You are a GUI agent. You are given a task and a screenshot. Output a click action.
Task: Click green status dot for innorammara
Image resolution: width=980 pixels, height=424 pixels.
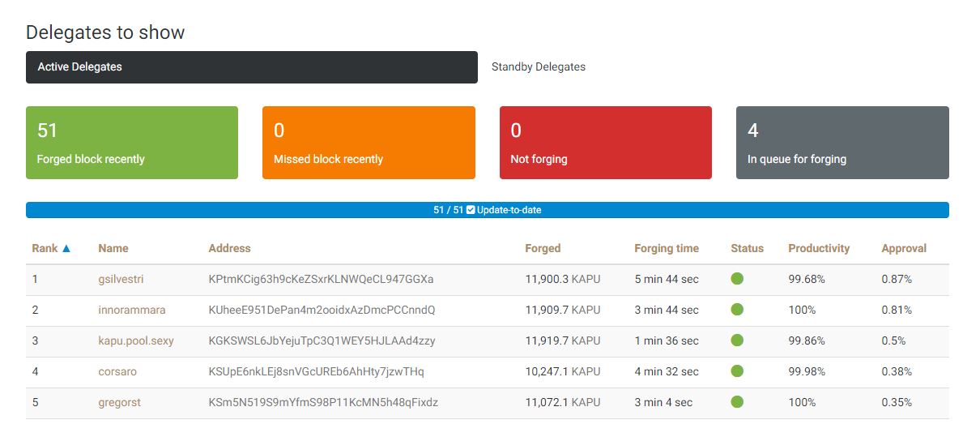tap(737, 310)
